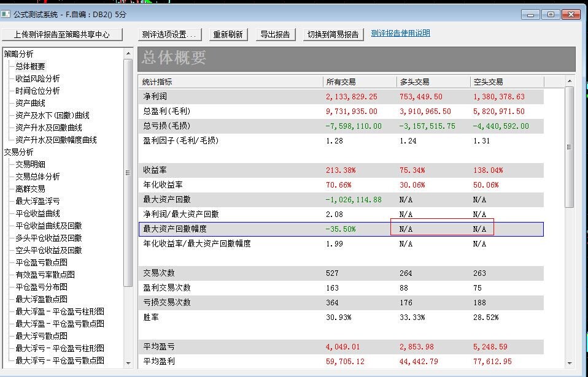Open 资产及水下(回撤)曲线 tree item
This screenshot has width=588, height=377.
tap(53, 115)
